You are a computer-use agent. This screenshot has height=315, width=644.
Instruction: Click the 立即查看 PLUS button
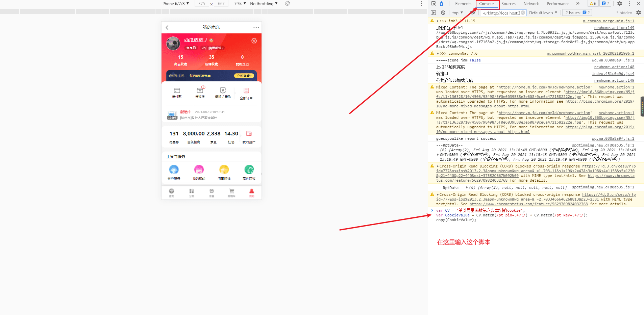(x=244, y=76)
